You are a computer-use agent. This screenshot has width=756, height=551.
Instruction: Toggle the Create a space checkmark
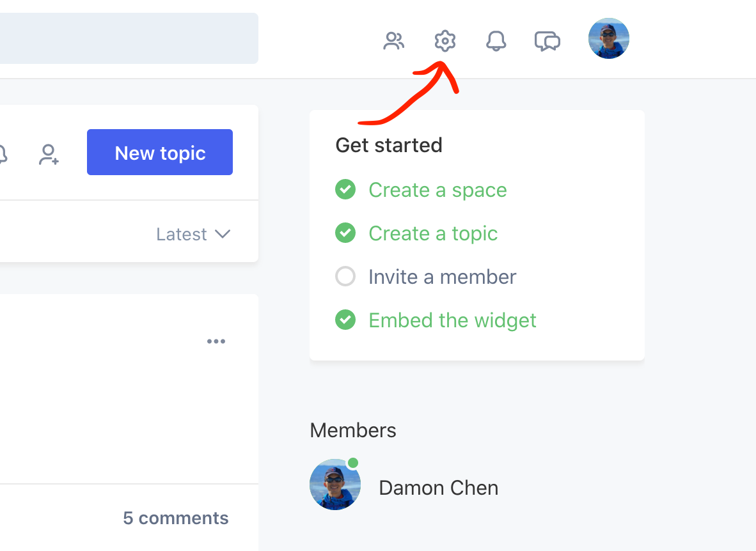345,190
